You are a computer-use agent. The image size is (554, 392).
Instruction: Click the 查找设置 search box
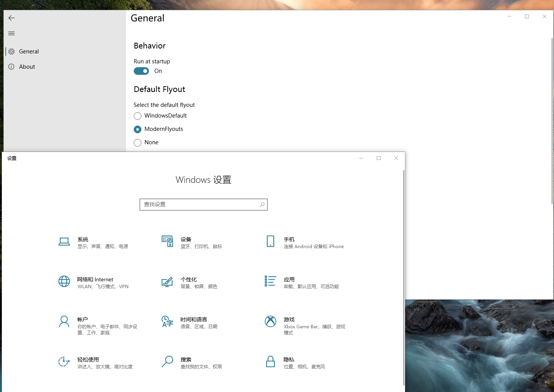click(203, 204)
